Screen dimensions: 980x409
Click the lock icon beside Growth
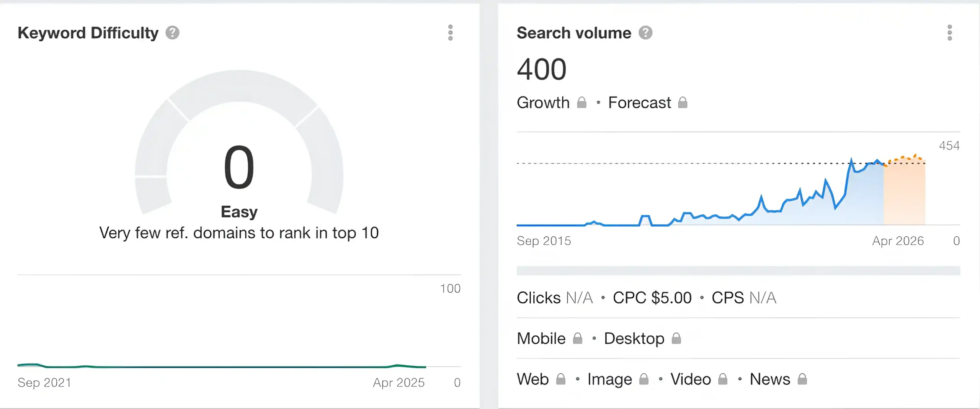581,103
